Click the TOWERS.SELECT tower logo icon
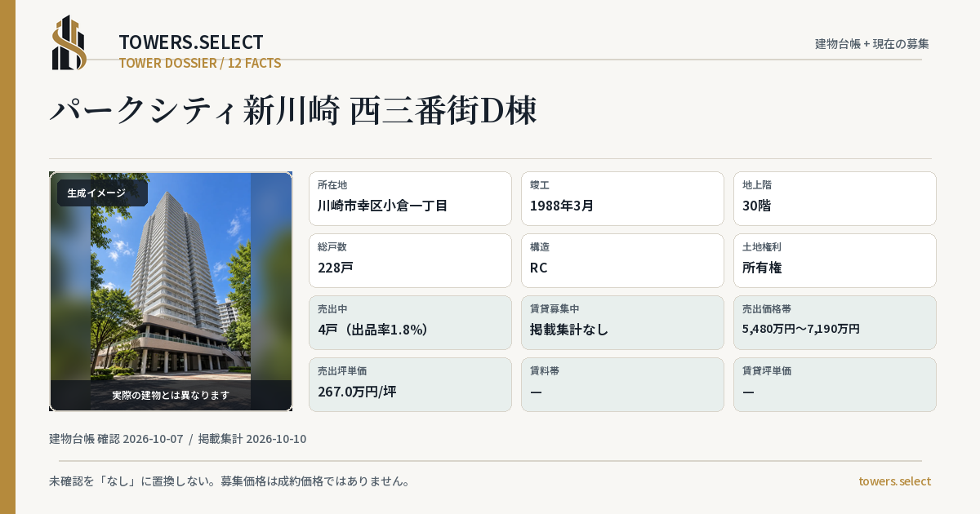Image resolution: width=980 pixels, height=514 pixels. pyautogui.click(x=69, y=42)
